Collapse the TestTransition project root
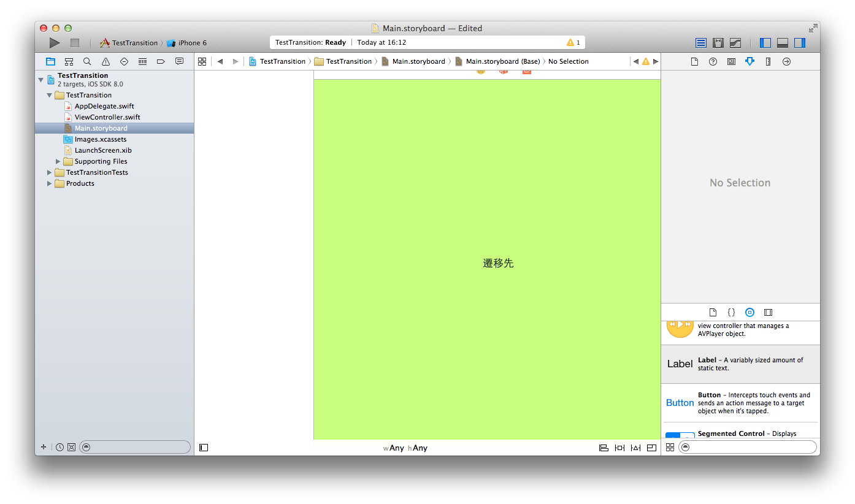Screen dimensions: 855x504 click(x=41, y=80)
